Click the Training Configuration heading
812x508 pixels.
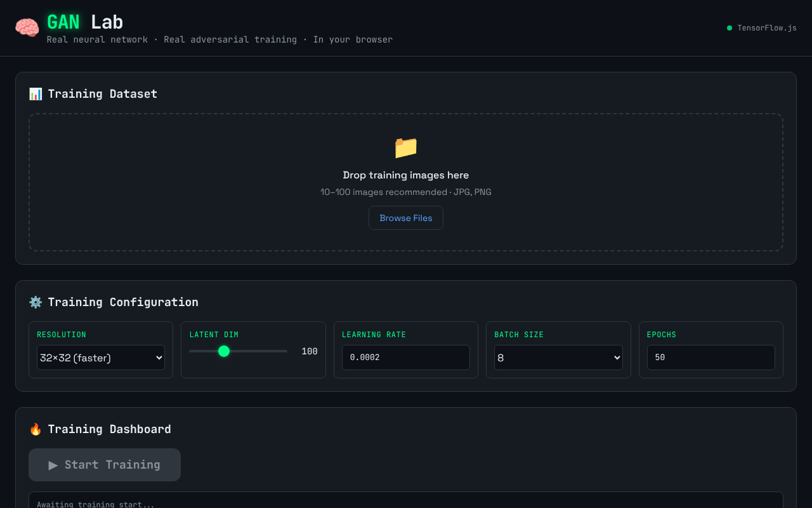[123, 302]
